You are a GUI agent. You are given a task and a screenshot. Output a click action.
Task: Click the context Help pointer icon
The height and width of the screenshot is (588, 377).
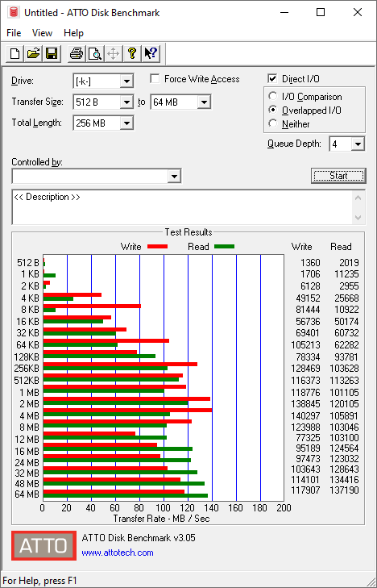[x=151, y=53]
